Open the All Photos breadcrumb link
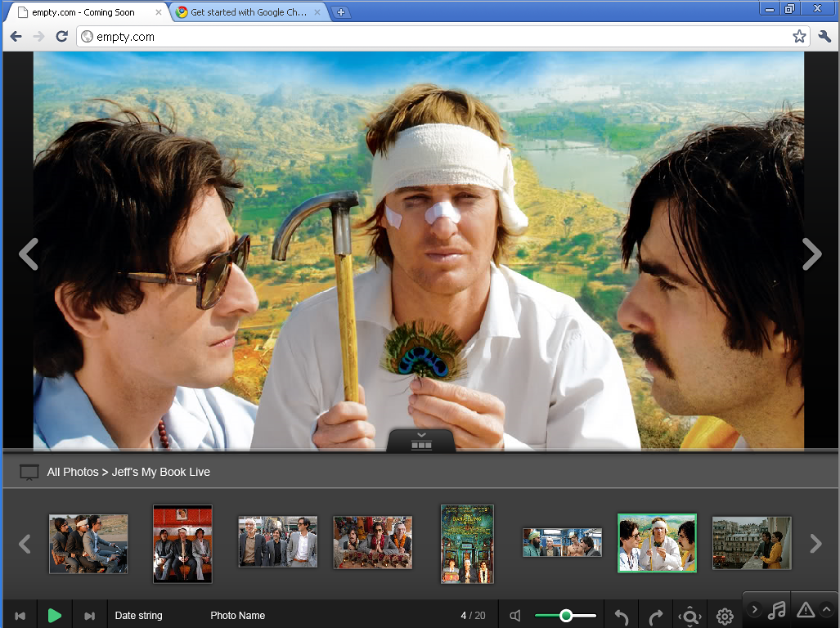Image resolution: width=840 pixels, height=628 pixels. pos(73,472)
